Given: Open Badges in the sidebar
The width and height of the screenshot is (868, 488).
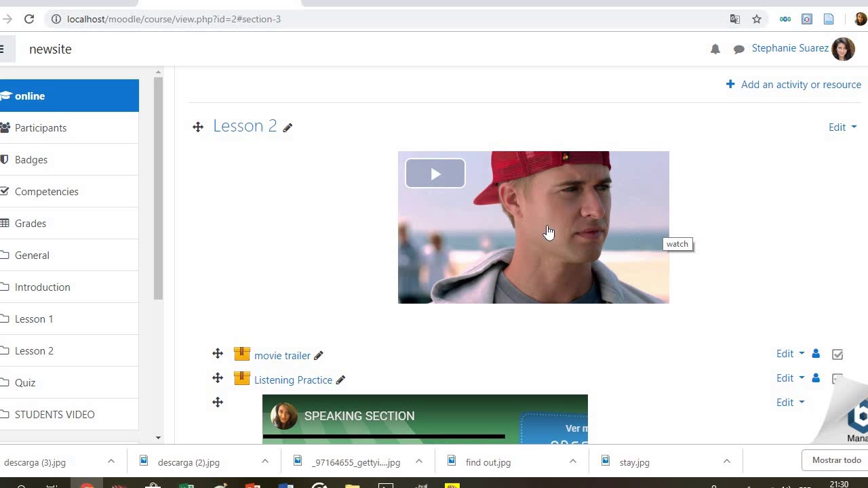Looking at the screenshot, I should pos(69,159).
